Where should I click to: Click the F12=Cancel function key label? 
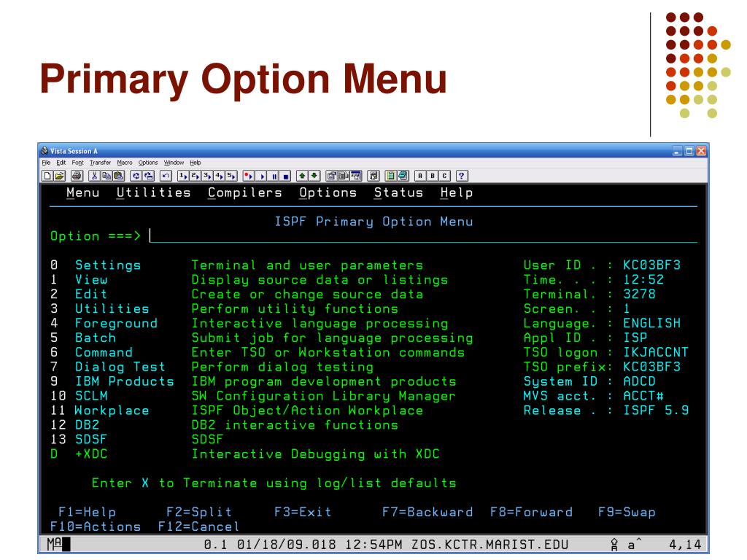coord(198,526)
